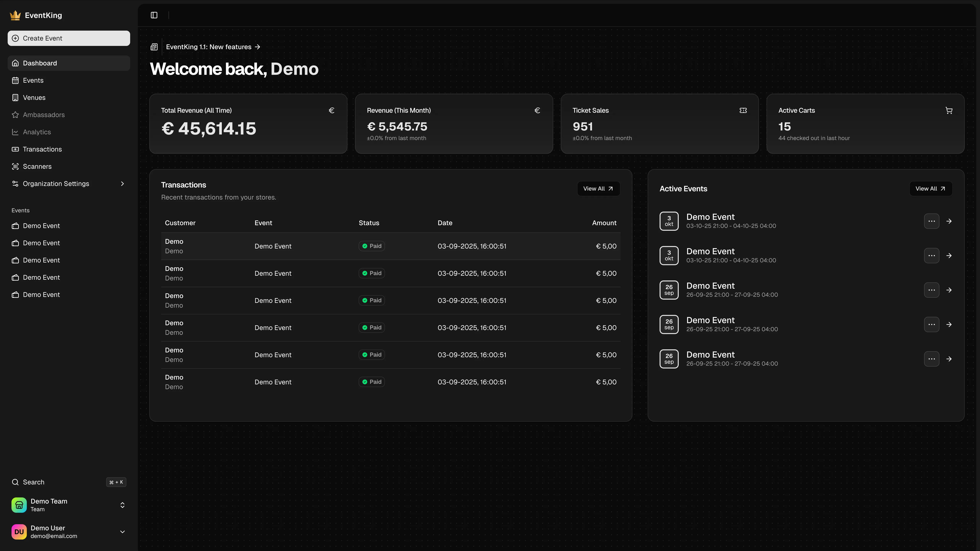This screenshot has width=980, height=551.
Task: Toggle the sidebar panel icon
Action: coord(154,15)
